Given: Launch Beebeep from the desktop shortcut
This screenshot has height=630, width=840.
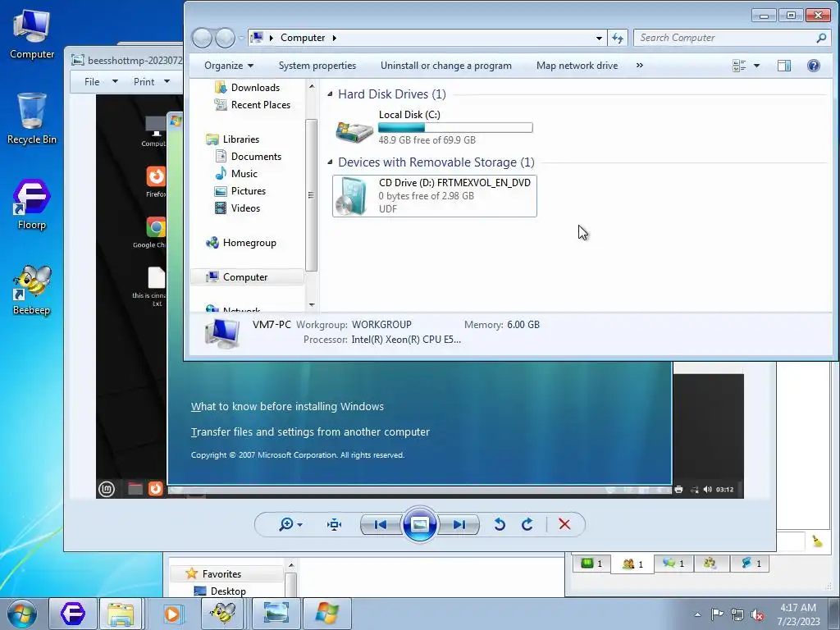Looking at the screenshot, I should (x=32, y=290).
